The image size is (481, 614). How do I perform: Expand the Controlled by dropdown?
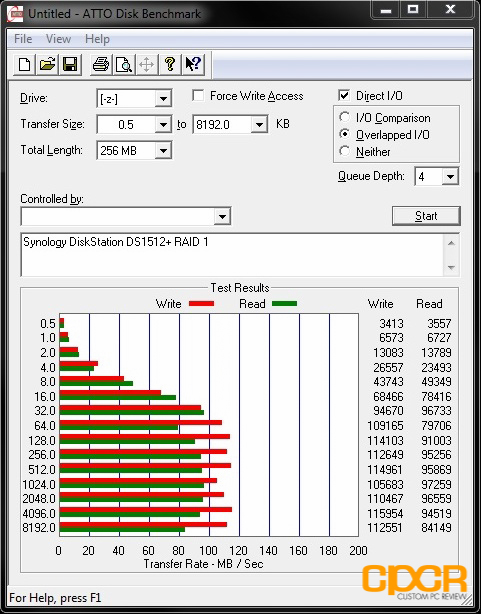[x=222, y=216]
